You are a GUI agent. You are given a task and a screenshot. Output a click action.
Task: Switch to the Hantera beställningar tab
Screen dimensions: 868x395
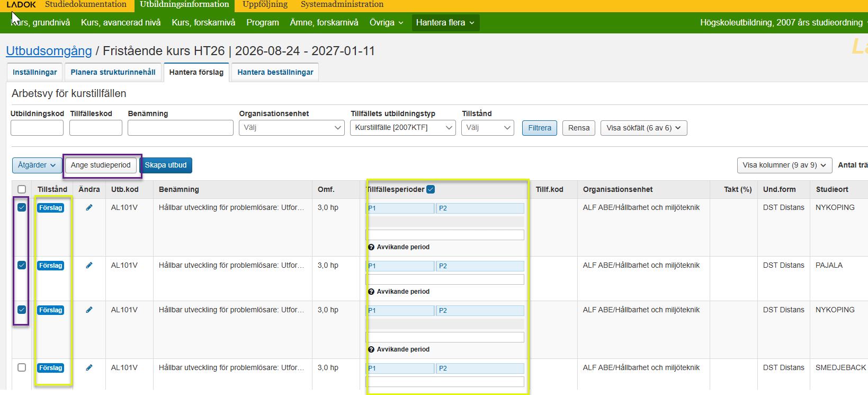[275, 72]
